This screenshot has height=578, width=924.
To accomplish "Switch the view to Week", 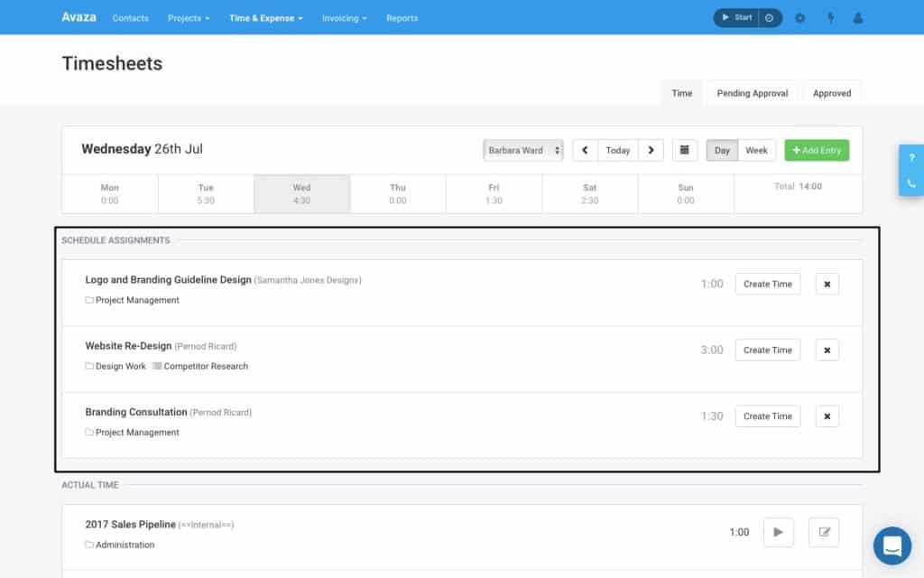I will [x=756, y=150].
